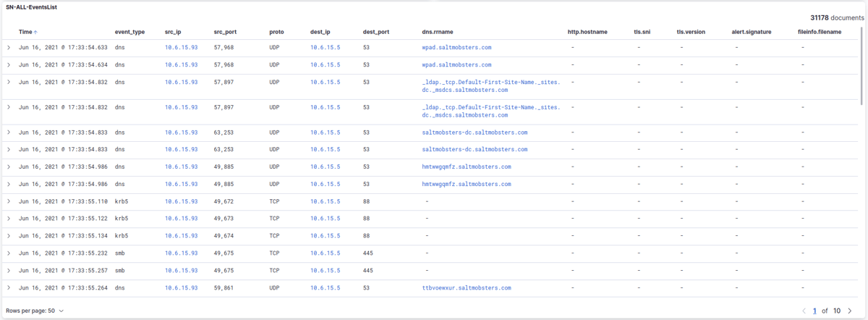Screen dimensions: 868x320
Task: Go to next page arrow
Action: point(850,311)
